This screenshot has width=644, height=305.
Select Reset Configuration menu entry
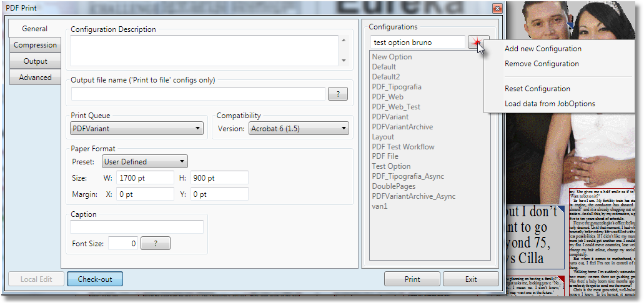537,89
